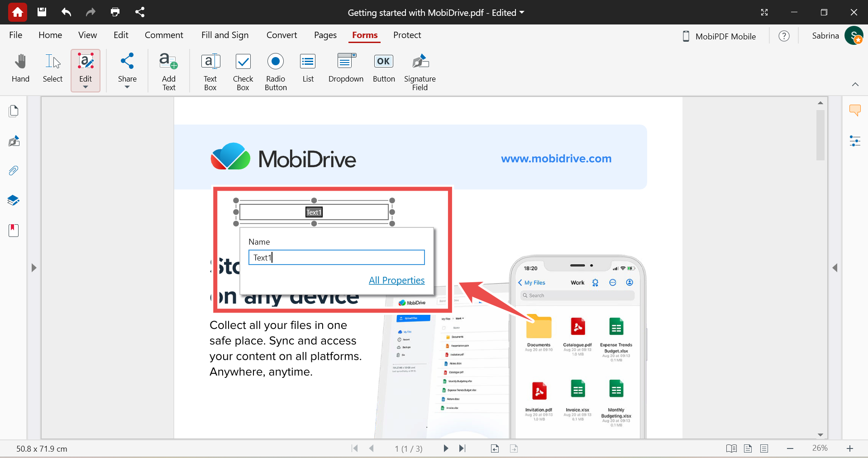Viewport: 868px width, 458px height.
Task: Insert a Check Box form field
Action: tap(243, 72)
